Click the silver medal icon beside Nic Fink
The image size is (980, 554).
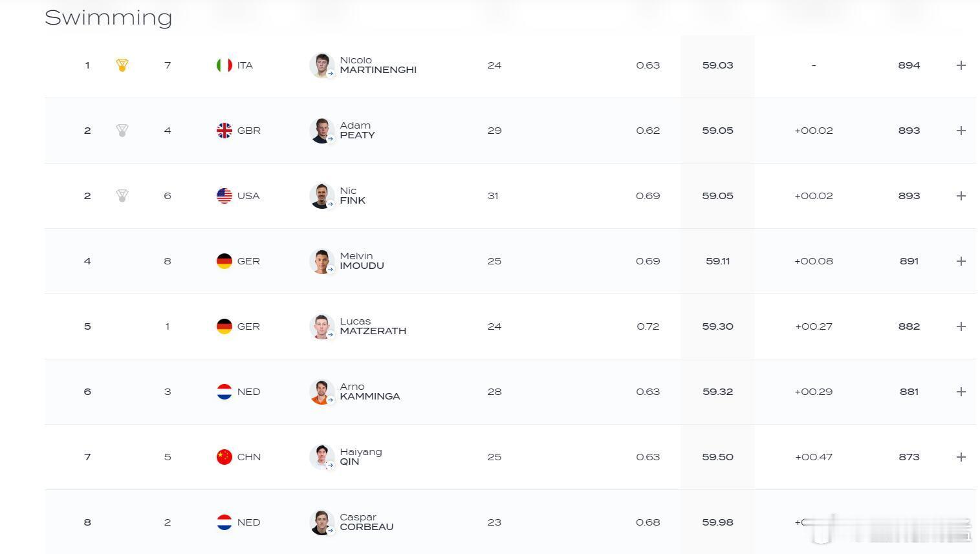(x=122, y=196)
